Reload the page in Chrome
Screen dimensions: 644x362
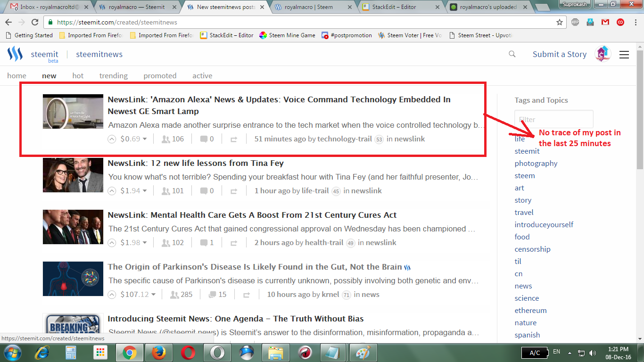pyautogui.click(x=35, y=22)
